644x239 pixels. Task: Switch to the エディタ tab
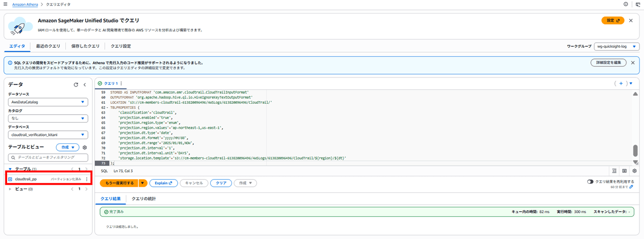coord(17,46)
